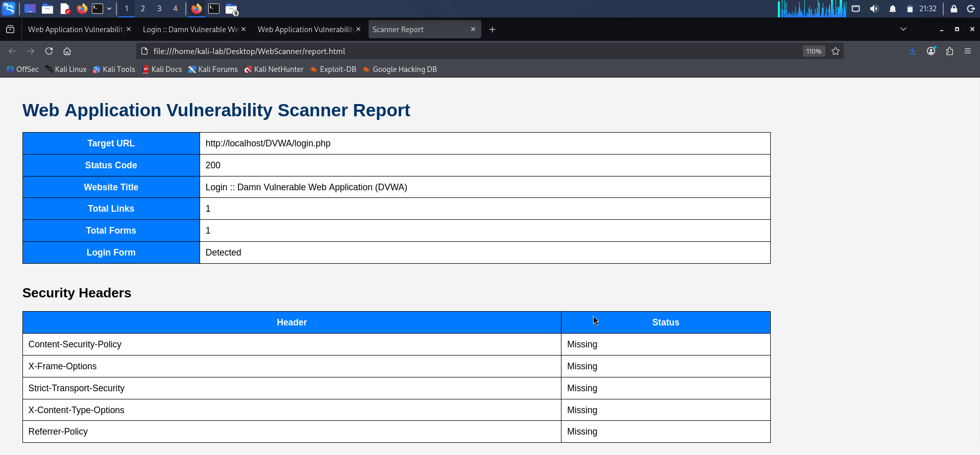Open the volume control in the tray
Viewport: 980px width, 455px height.
[x=874, y=9]
